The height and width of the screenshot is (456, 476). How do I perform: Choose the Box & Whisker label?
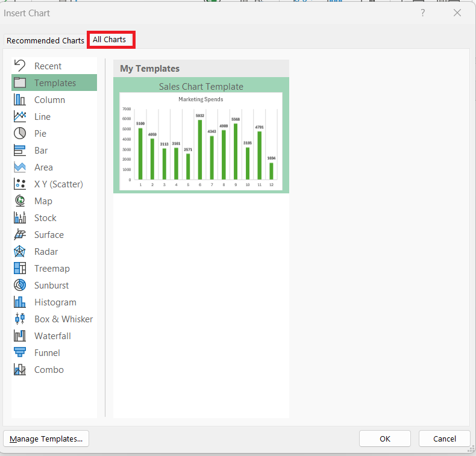tap(64, 319)
